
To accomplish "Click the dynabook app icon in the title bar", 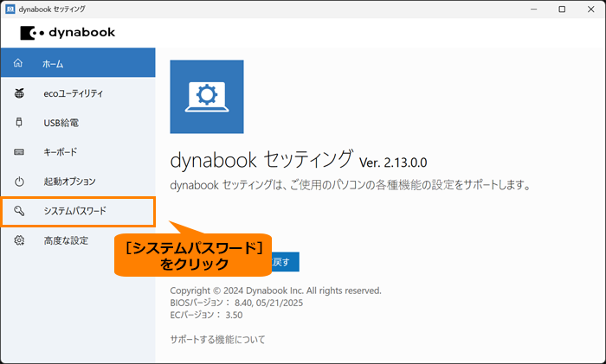I will [x=10, y=9].
